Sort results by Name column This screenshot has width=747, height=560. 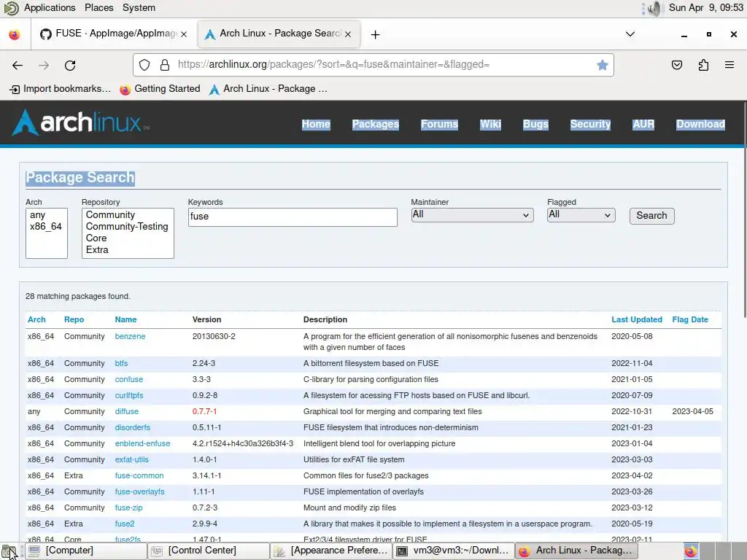[125, 319]
